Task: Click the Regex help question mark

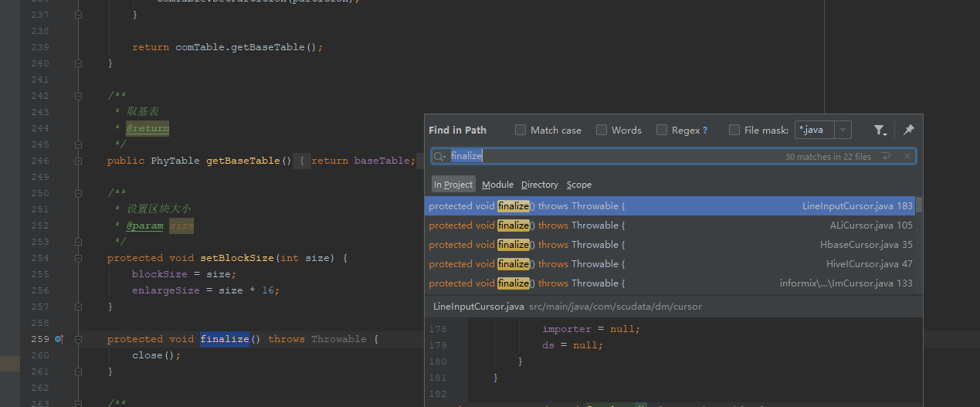Action: (x=704, y=131)
